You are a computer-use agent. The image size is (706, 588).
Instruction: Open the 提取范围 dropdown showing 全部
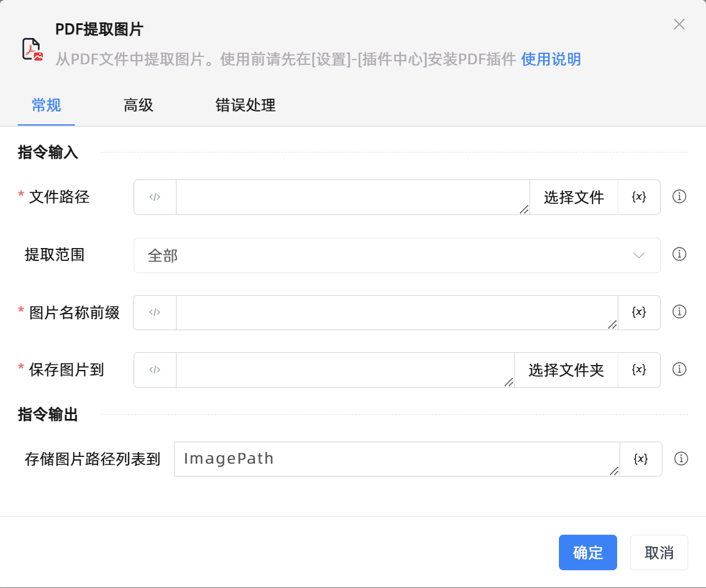point(397,255)
